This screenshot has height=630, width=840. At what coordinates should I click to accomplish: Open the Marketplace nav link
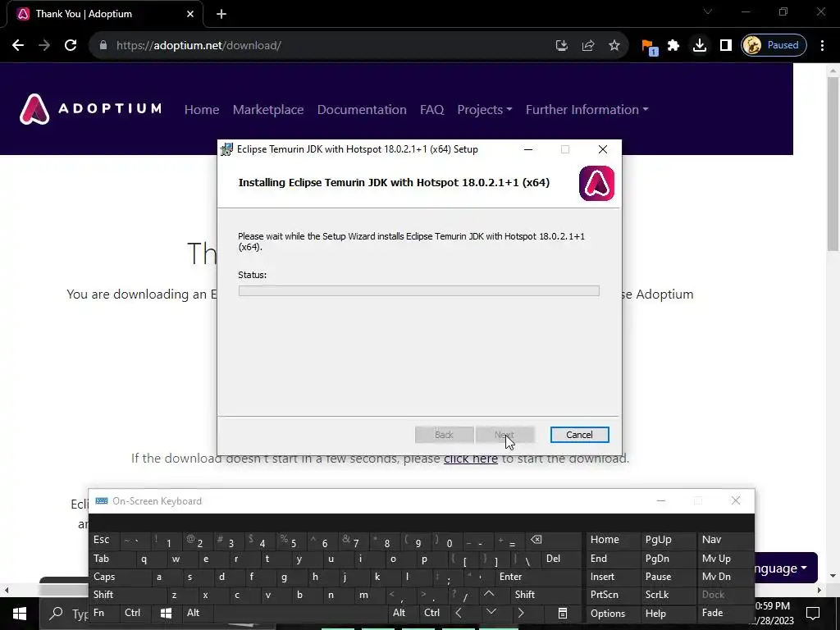pyautogui.click(x=268, y=110)
